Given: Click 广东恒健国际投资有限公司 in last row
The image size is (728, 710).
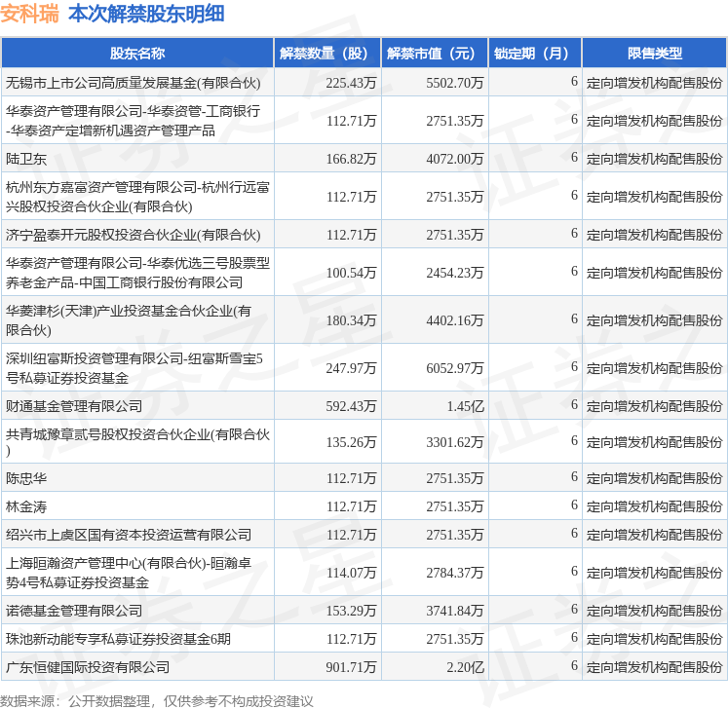Looking at the screenshot, I should (88, 667).
